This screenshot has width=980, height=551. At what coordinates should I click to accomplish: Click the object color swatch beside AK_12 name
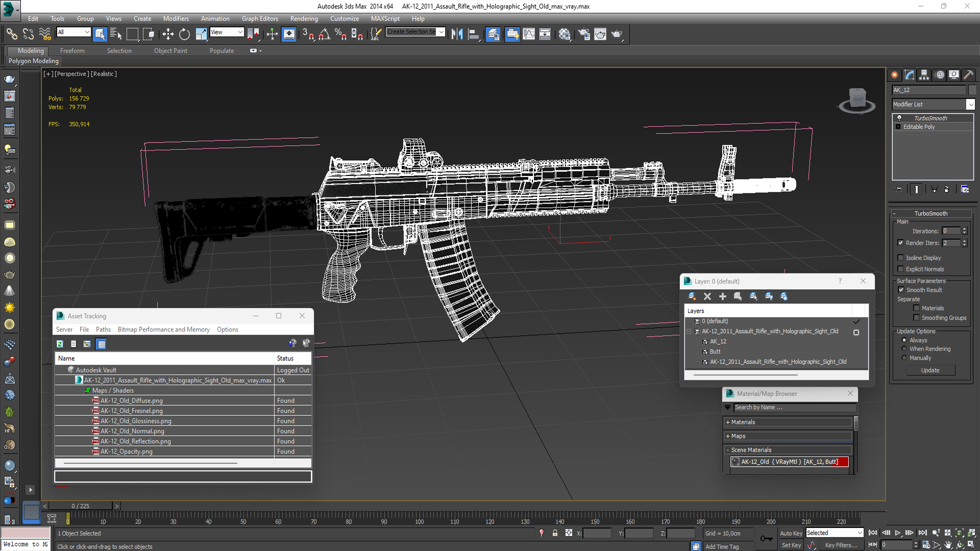click(972, 90)
